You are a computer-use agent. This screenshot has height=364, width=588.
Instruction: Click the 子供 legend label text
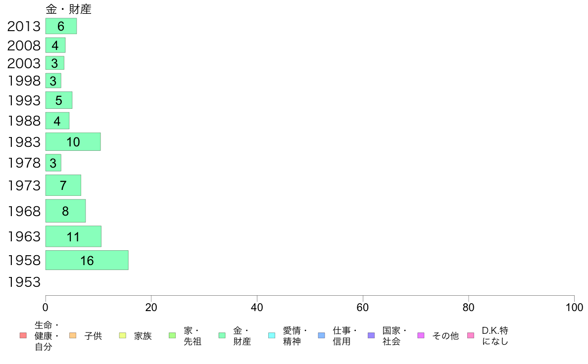(93, 336)
